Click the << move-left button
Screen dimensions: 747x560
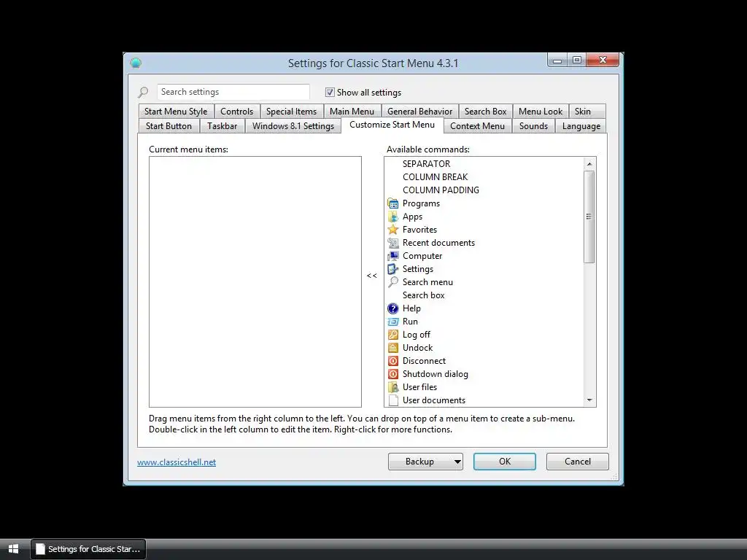pyautogui.click(x=372, y=276)
